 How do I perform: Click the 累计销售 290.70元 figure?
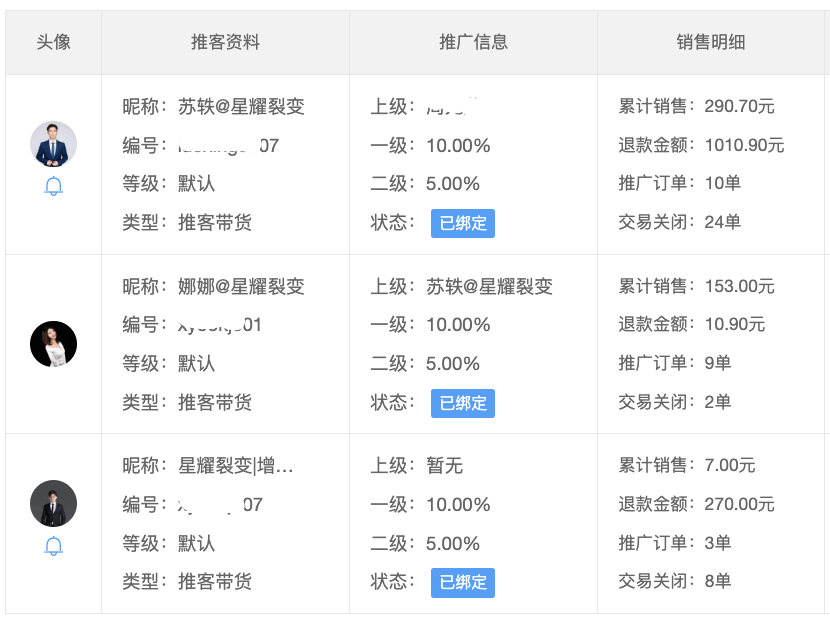(x=739, y=106)
